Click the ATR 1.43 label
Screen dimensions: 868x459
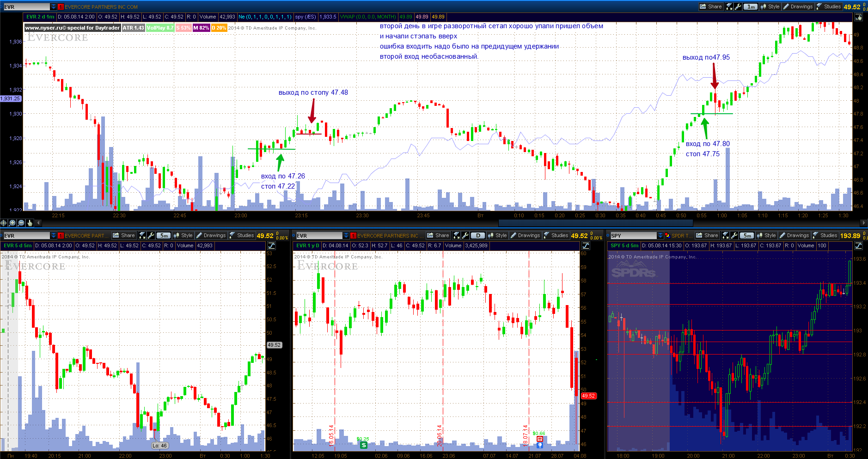click(133, 28)
